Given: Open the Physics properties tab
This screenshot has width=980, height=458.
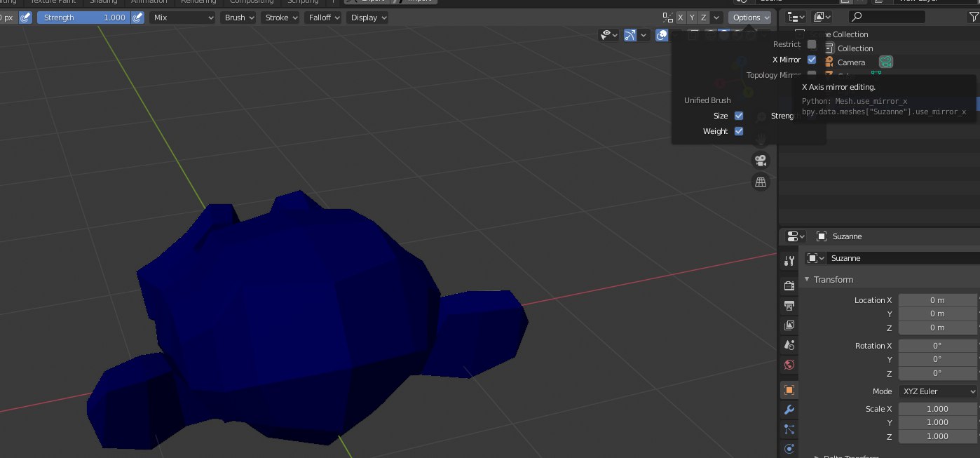Looking at the screenshot, I should (x=789, y=449).
